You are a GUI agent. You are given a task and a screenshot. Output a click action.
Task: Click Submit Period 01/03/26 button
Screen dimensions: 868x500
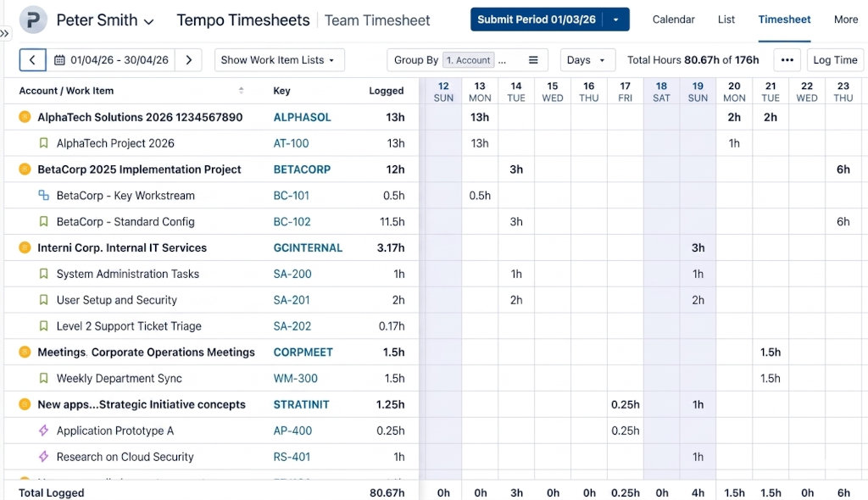pos(537,19)
